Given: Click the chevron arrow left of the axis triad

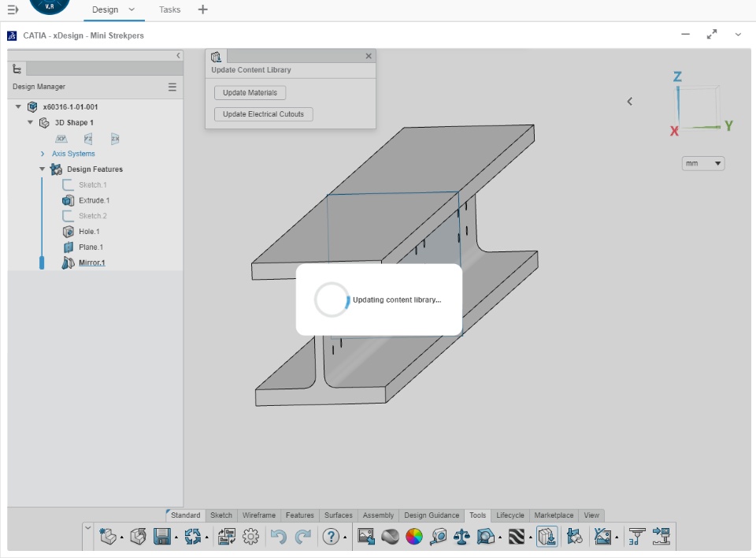Looking at the screenshot, I should 630,102.
